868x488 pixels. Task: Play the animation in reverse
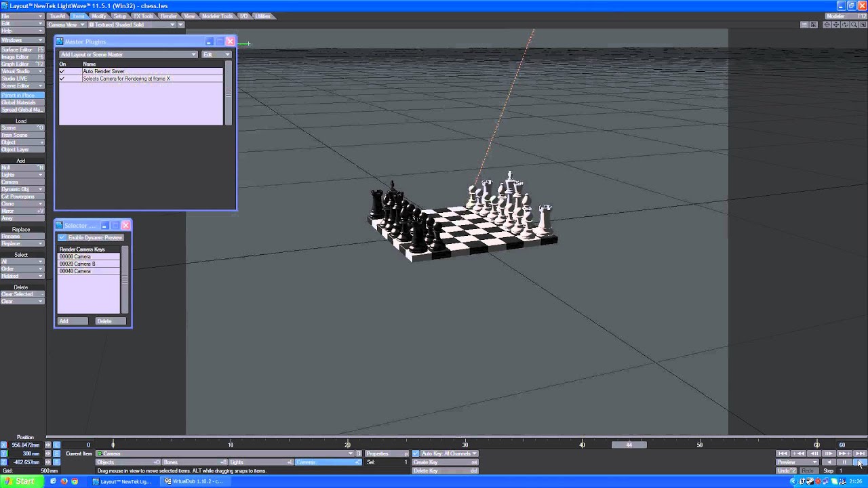point(829,462)
